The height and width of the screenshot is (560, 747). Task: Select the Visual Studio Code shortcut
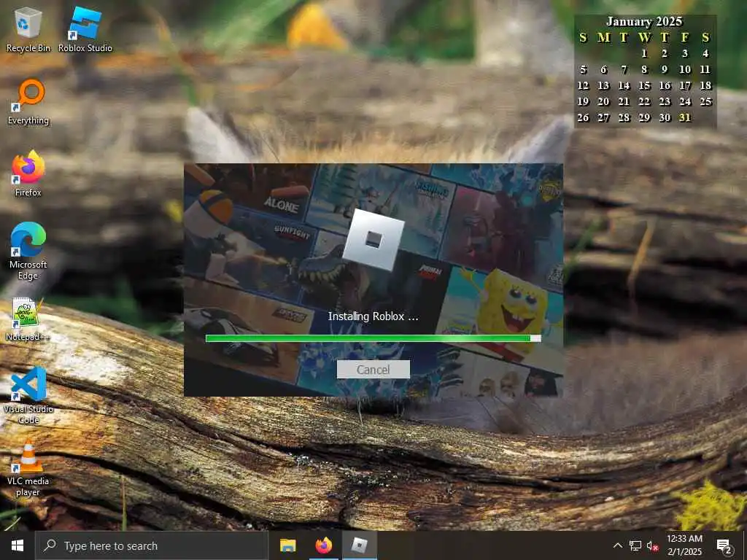(28, 395)
